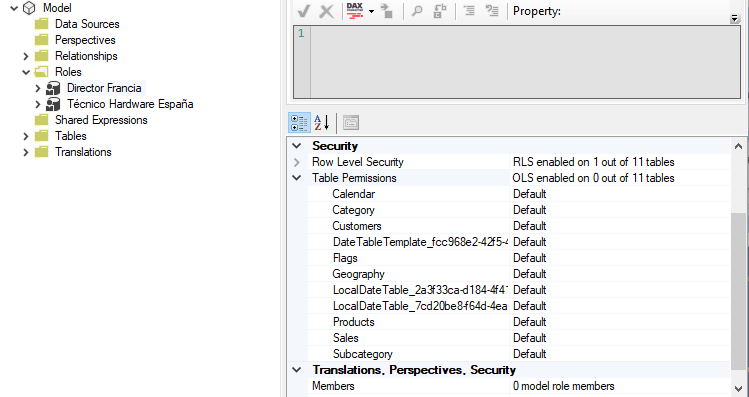The image size is (749, 397).
Task: Select the Flags table permission row
Action: tap(519, 258)
